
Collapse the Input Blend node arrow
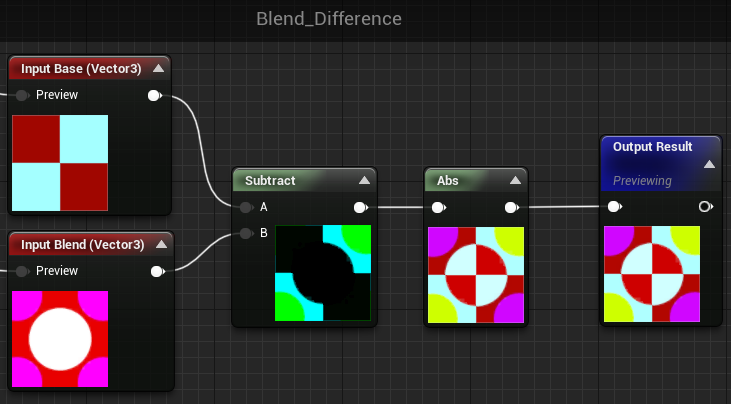pyautogui.click(x=161, y=244)
